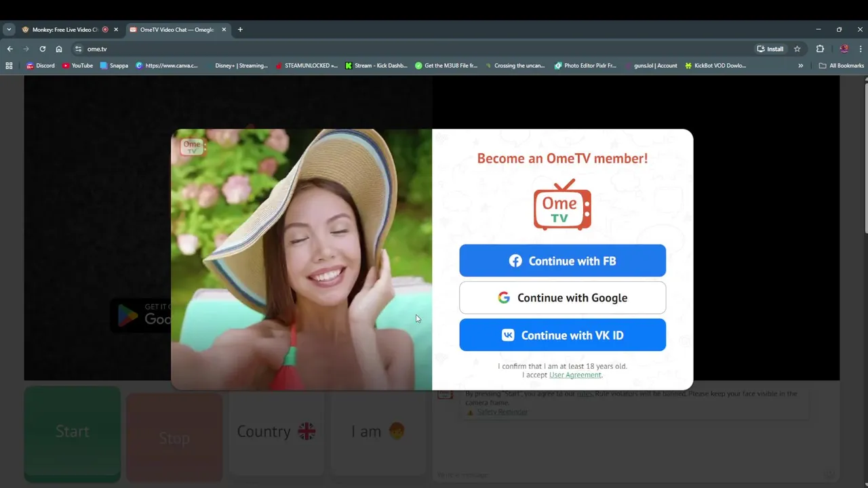Open the Crossing the uncanny bookmark
This screenshot has height=488, width=868.
click(515, 66)
